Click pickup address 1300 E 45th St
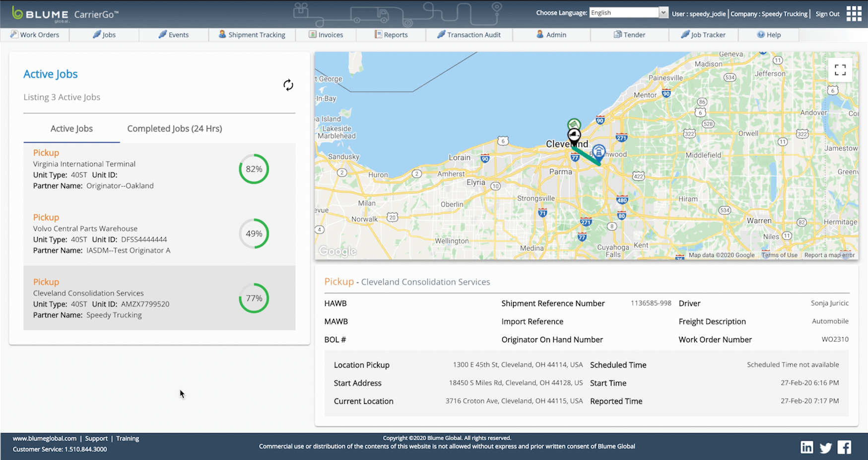The width and height of the screenshot is (868, 460). [x=518, y=365]
